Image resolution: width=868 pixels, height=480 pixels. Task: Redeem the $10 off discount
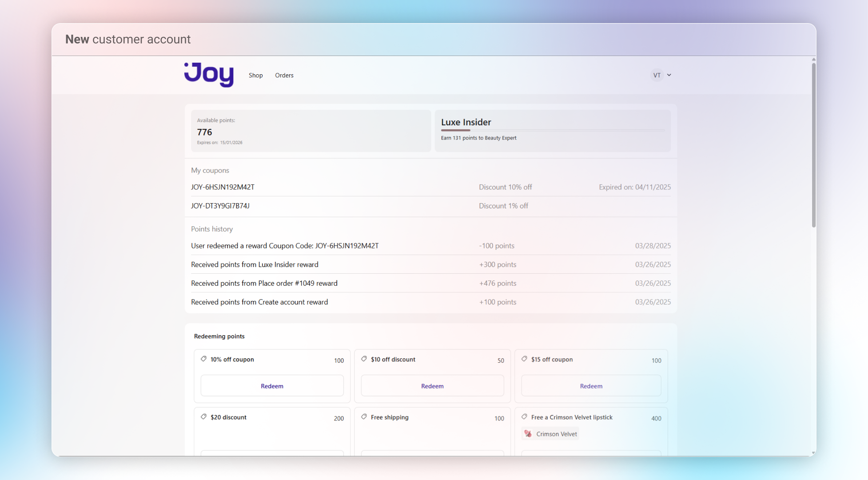coord(432,386)
